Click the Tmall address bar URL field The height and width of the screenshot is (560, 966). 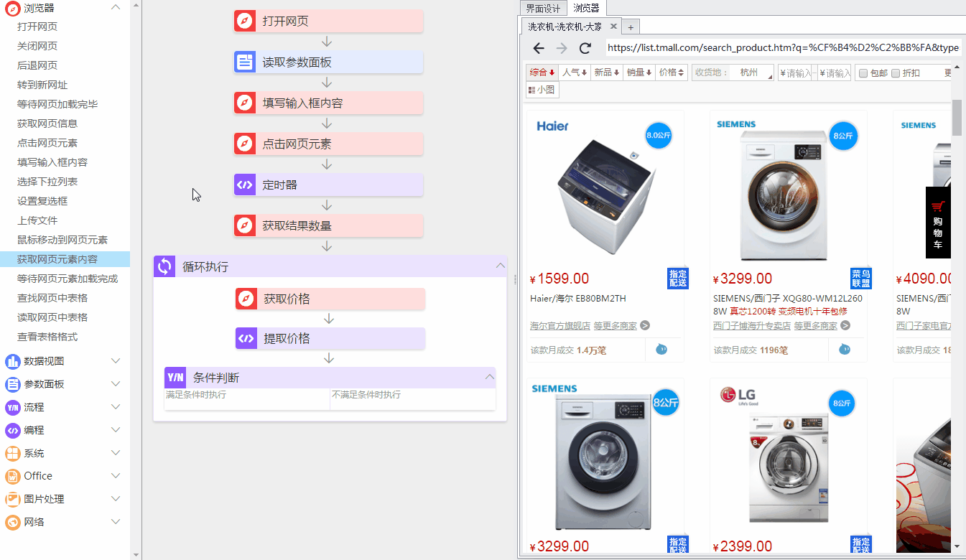point(783,48)
